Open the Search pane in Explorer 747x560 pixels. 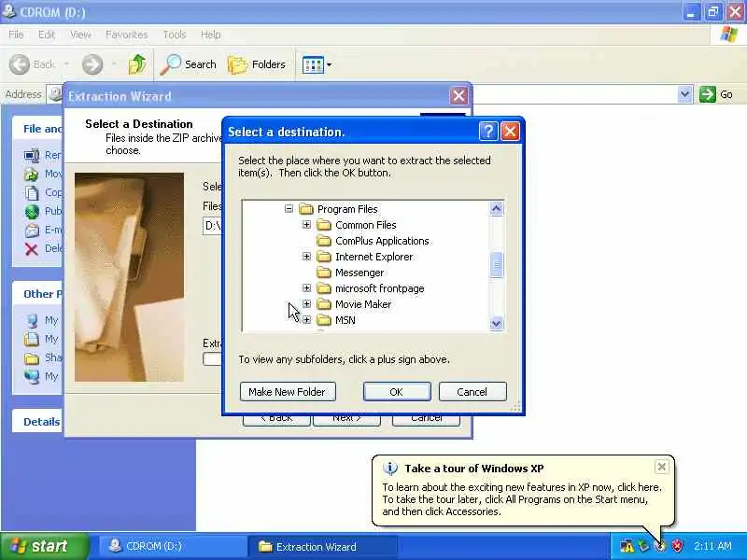189,64
